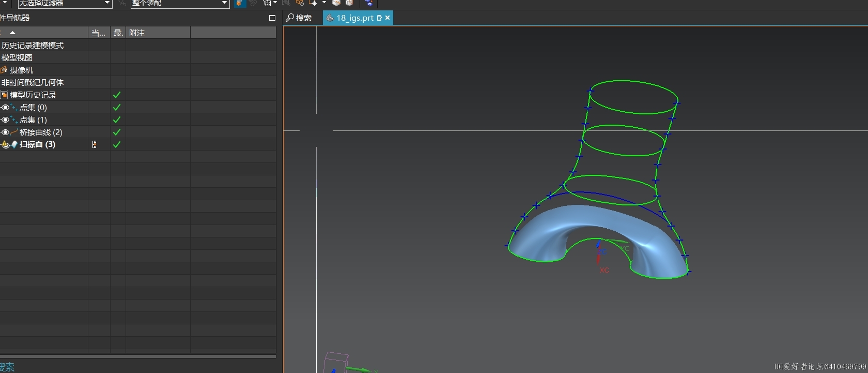Image resolution: width=868 pixels, height=373 pixels.
Task: Select the 摄像机 node
Action: coord(21,70)
